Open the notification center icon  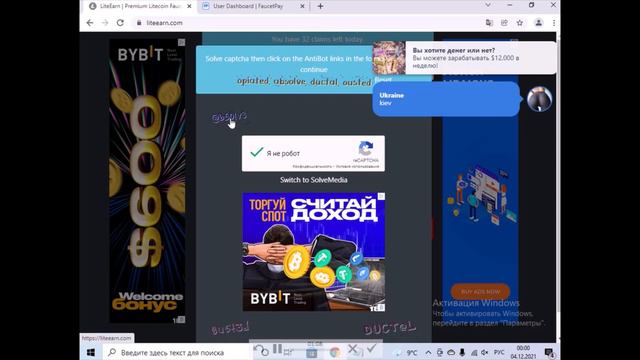coord(549,352)
